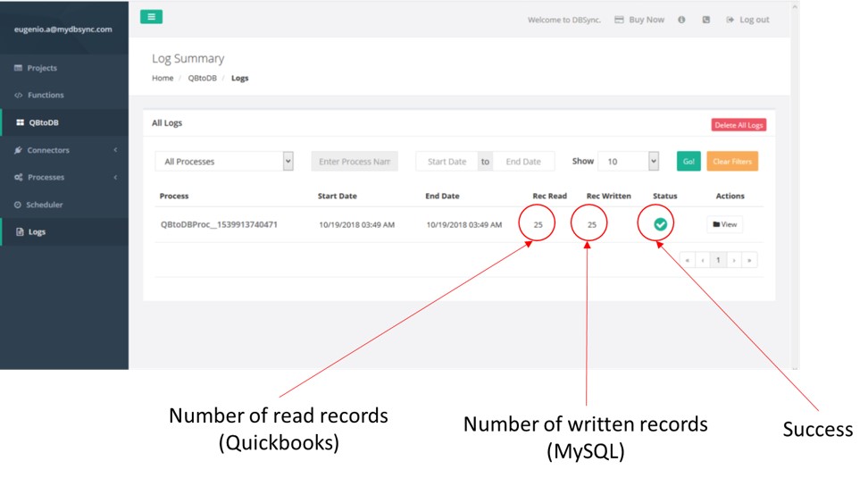Click the Enter Process Name field
This screenshot has width=868, height=478.
tap(355, 162)
